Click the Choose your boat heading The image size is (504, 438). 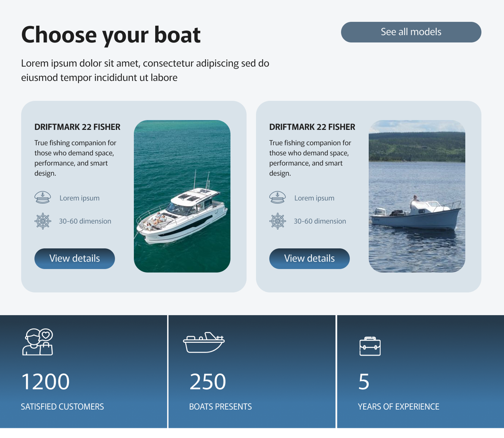(111, 35)
